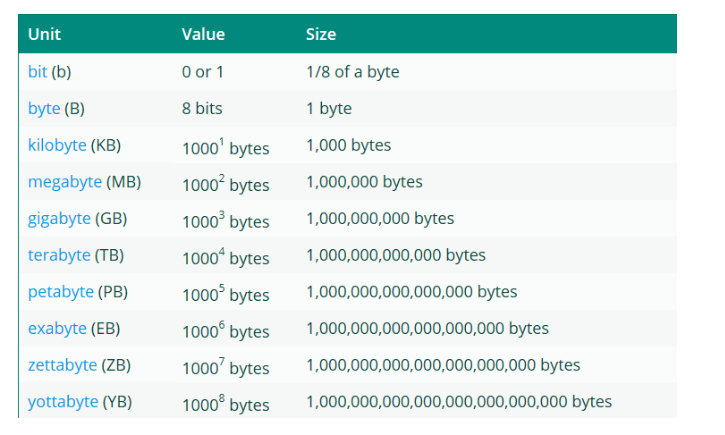Select the "0 or 1" value cell

pyautogui.click(x=203, y=72)
